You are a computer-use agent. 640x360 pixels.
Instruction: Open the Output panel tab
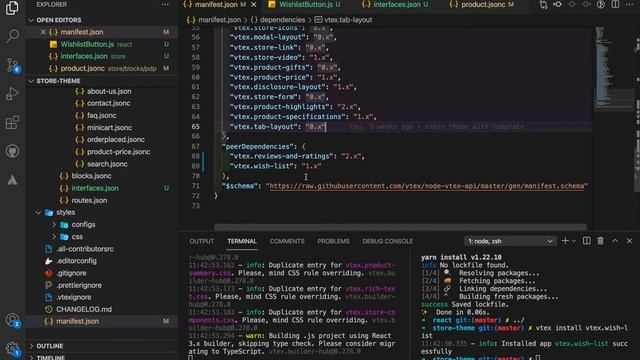pos(202,241)
